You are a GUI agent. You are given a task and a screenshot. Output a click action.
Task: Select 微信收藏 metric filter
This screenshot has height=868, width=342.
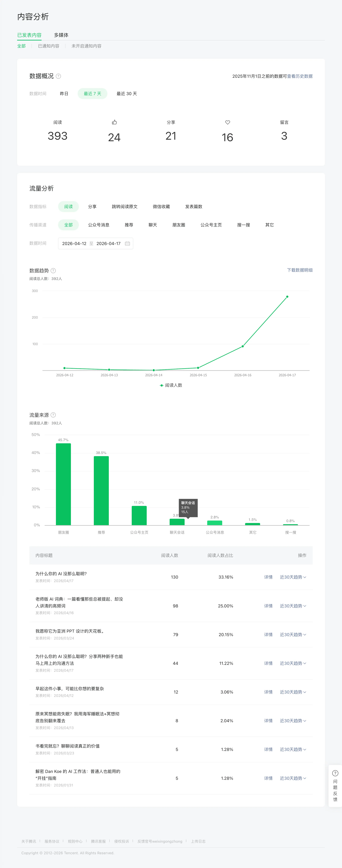[x=161, y=207]
